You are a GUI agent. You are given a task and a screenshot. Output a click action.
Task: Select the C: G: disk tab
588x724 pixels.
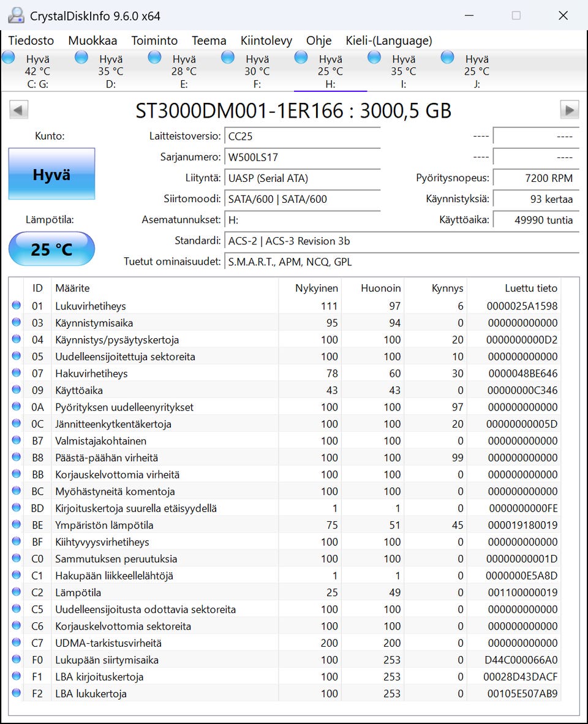[37, 71]
